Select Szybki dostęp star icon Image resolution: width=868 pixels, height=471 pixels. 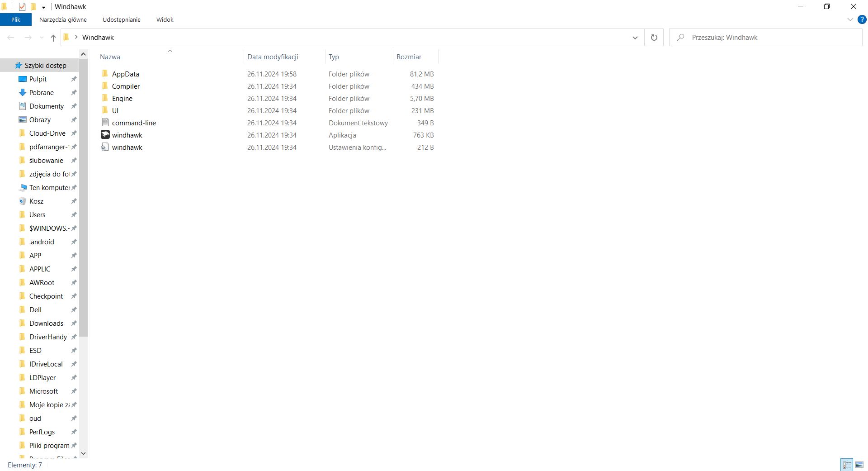[19, 66]
